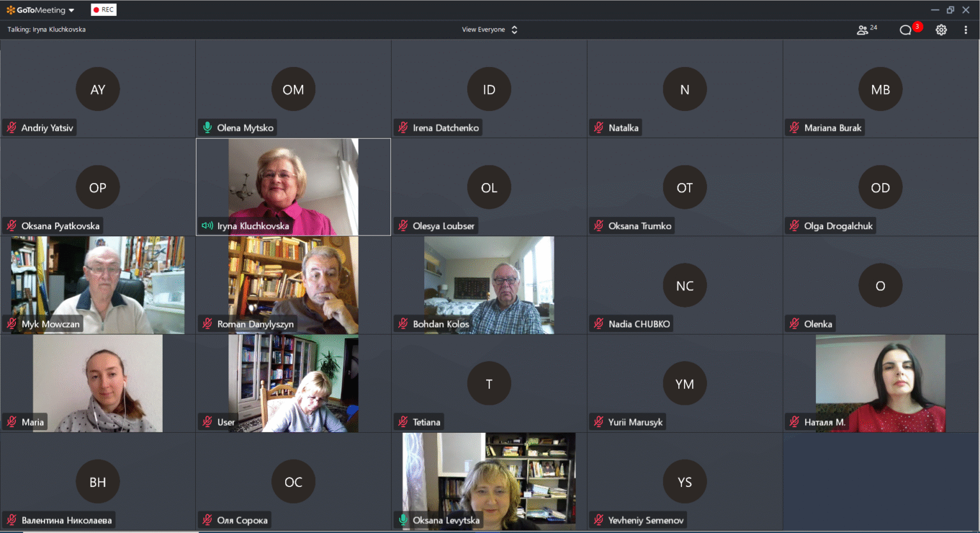Viewport: 980px width, 533px height.
Task: Open the three-dot more options menu
Action: coord(966,30)
